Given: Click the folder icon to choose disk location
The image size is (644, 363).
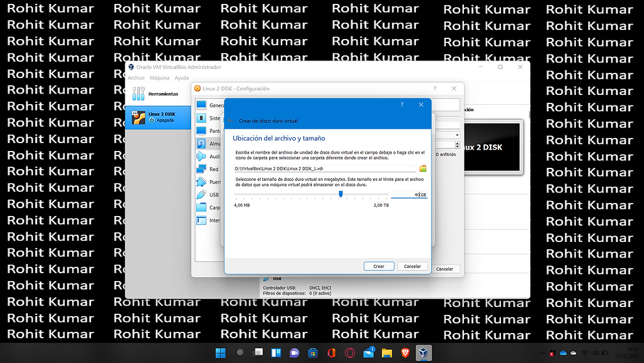Looking at the screenshot, I should (x=422, y=168).
